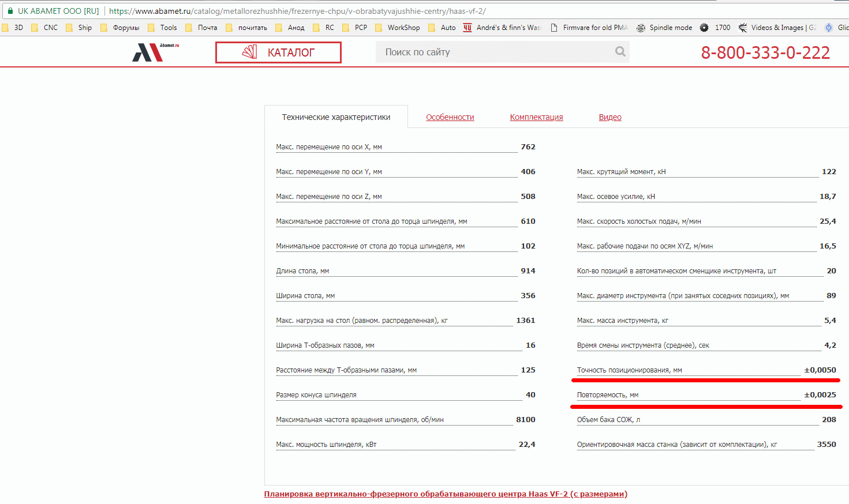Open the Форумы bookmarks folder
Screen dimensions: 849x504
click(120, 28)
